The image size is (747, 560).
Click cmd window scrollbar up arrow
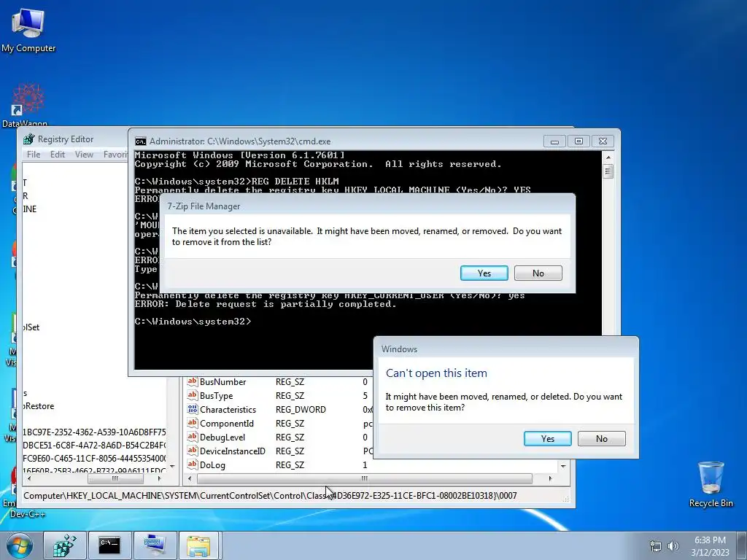pos(608,157)
